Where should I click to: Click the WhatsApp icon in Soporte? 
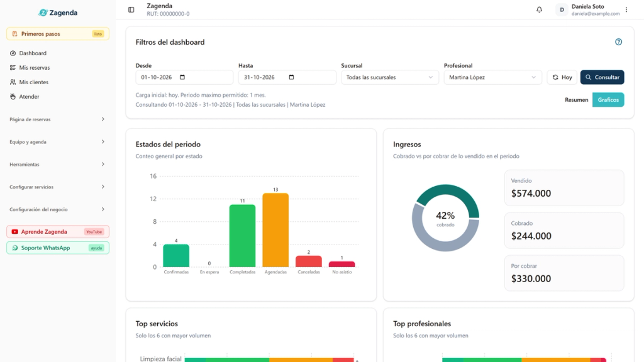point(15,248)
